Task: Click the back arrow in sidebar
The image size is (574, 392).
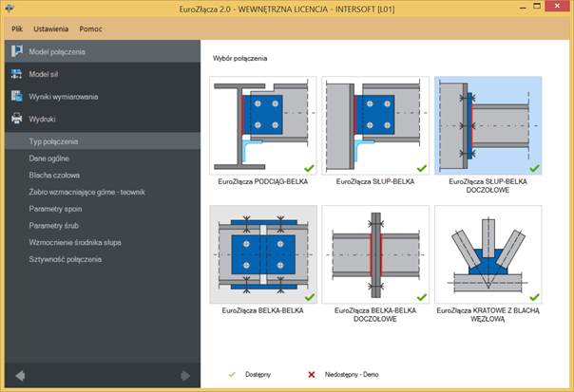Action: [x=20, y=376]
